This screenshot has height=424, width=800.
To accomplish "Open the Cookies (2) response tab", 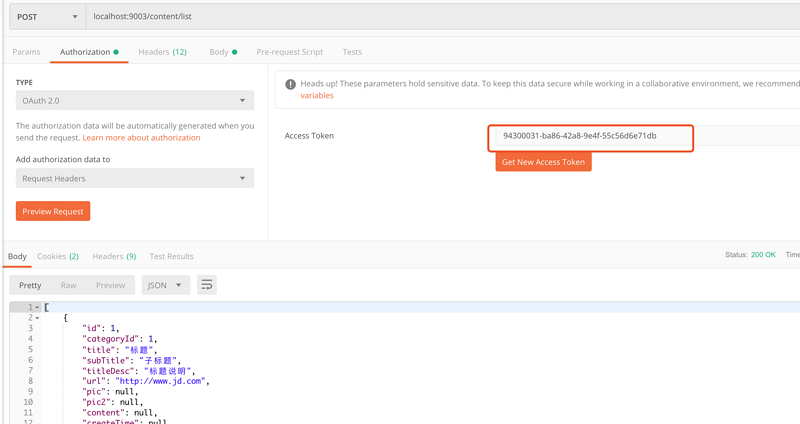I will coord(58,256).
